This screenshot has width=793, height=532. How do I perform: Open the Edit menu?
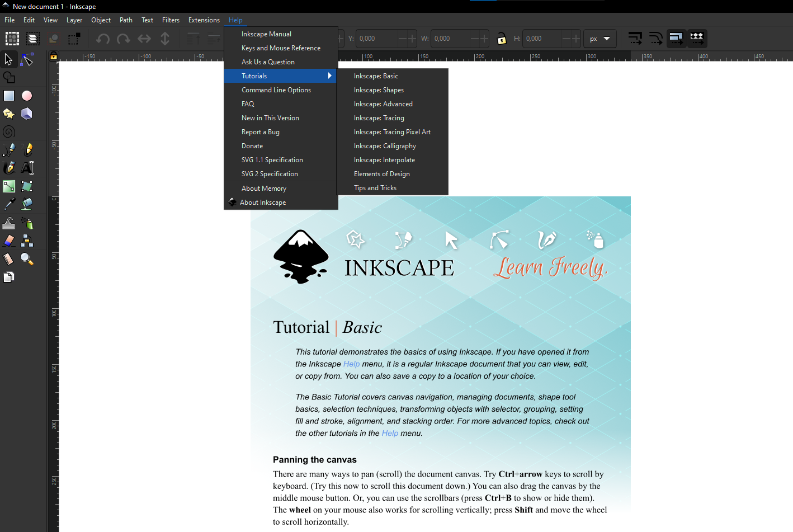(x=29, y=20)
